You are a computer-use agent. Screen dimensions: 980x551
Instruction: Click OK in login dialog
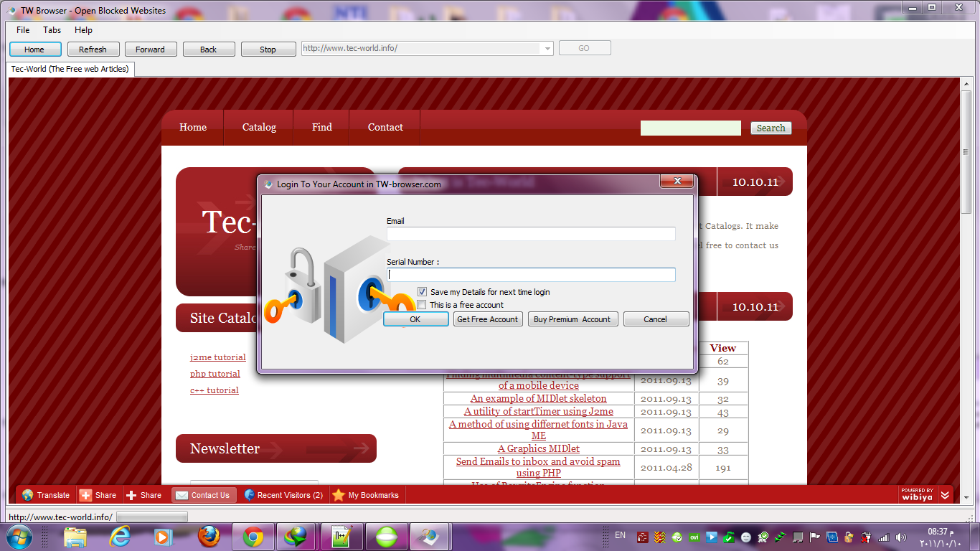pyautogui.click(x=415, y=319)
